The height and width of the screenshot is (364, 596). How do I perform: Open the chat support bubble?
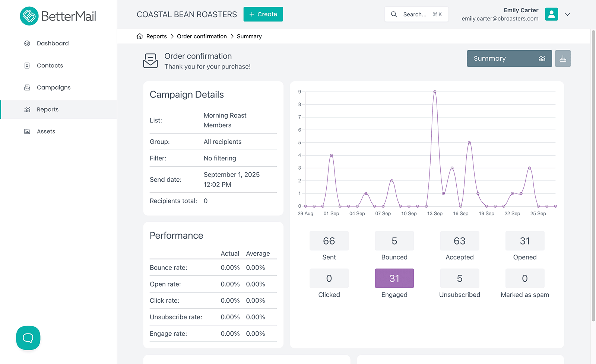(x=28, y=338)
